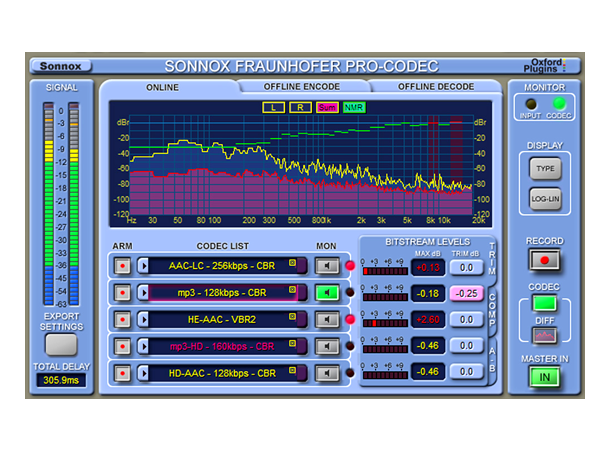The width and height of the screenshot is (610, 450).
Task: Click the DIFF waveform button
Action: (545, 336)
